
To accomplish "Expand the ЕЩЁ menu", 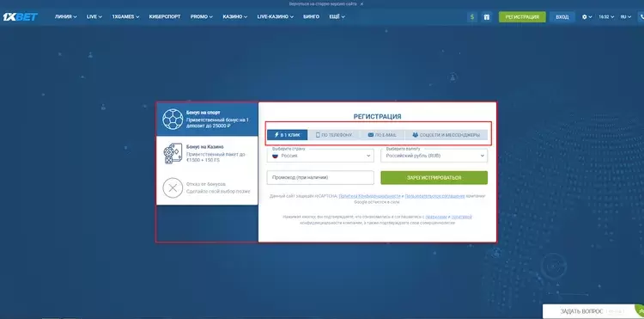I will click(x=337, y=17).
